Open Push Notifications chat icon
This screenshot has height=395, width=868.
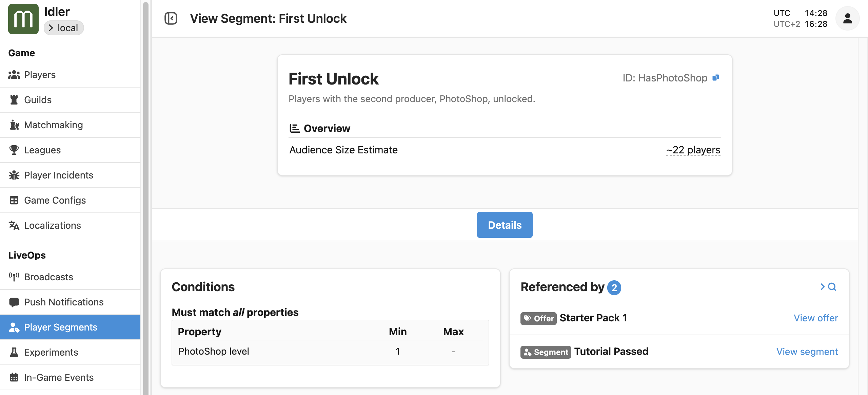pos(14,302)
